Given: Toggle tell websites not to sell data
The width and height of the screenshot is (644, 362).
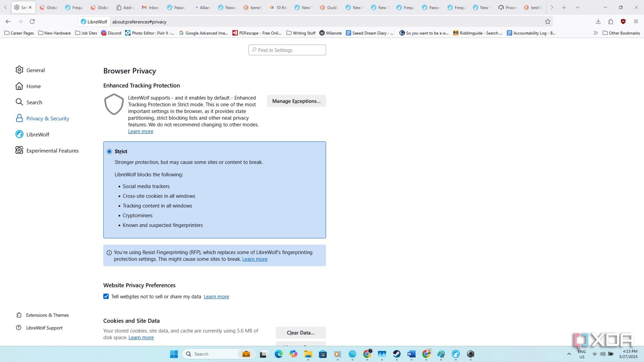Looking at the screenshot, I should 106,296.
